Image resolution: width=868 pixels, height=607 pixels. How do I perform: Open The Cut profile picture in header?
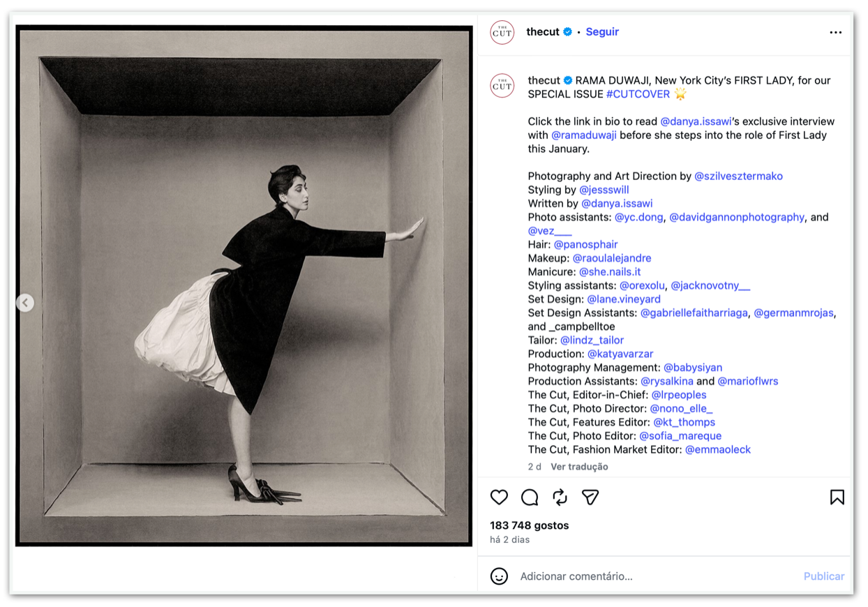[502, 32]
